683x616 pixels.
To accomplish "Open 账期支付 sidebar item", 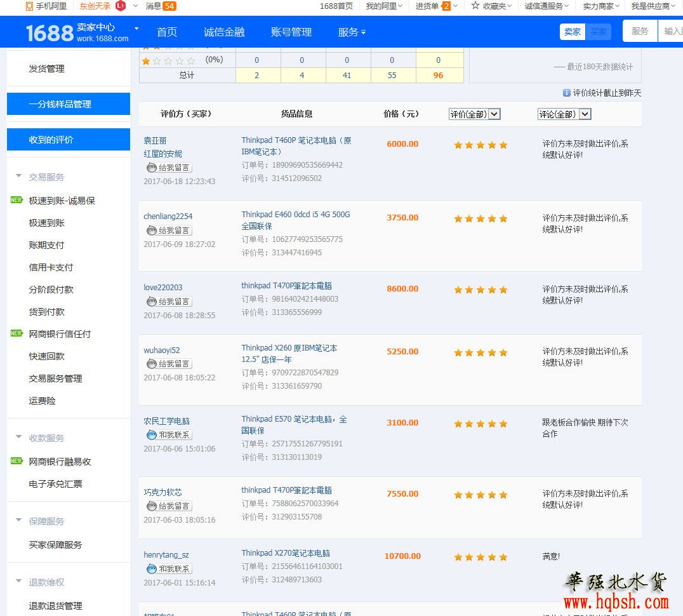I will (46, 245).
